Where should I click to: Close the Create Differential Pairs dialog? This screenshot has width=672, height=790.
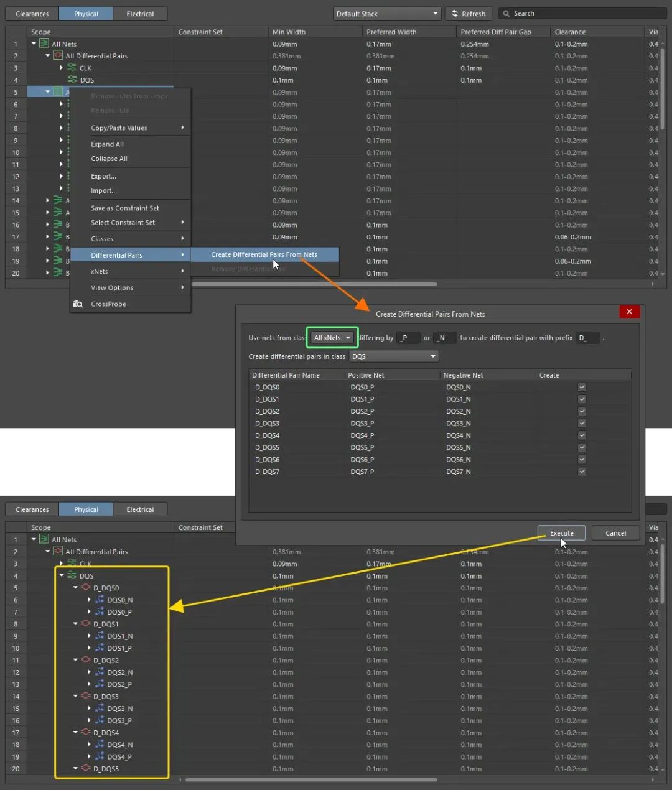tap(629, 312)
